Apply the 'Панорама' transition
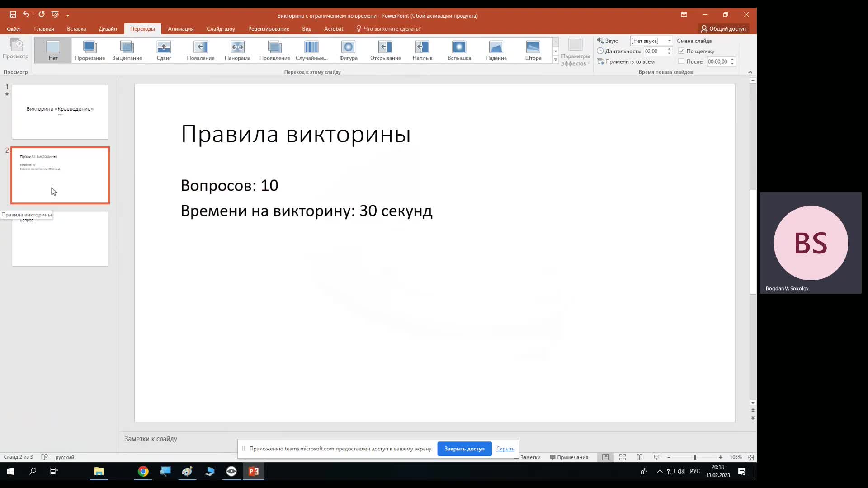This screenshot has width=868, height=488. click(x=237, y=50)
